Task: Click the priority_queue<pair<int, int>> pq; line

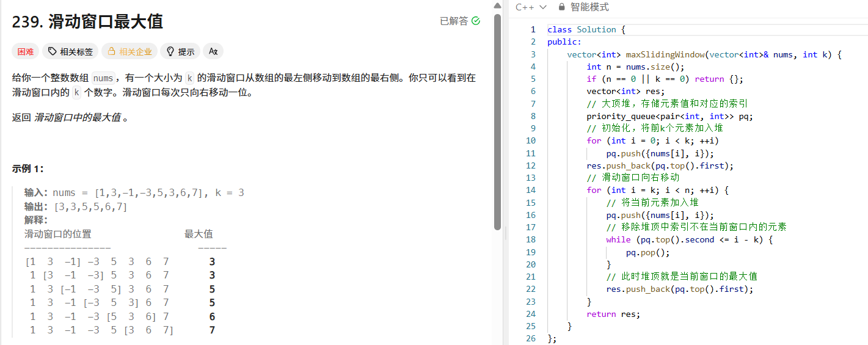Action: [669, 116]
